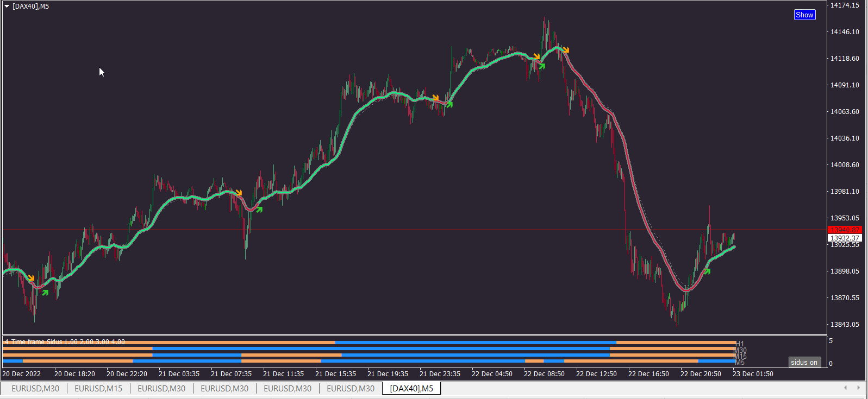Click the 14146.10 price scale value
Viewport: 868px width, 399px height.
pos(845,32)
